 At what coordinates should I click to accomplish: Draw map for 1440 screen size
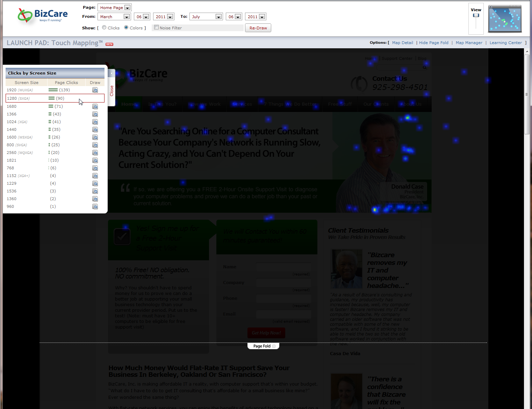[x=95, y=129]
